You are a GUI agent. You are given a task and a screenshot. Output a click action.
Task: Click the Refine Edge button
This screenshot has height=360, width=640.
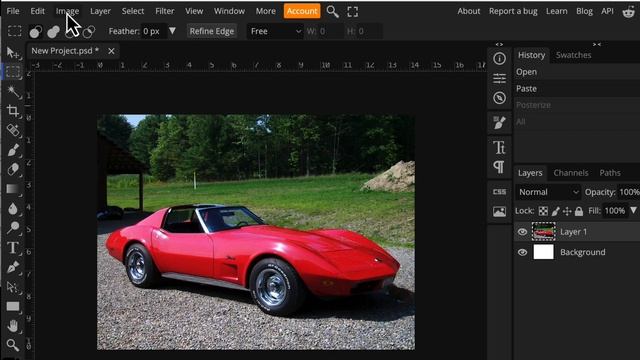(x=212, y=31)
